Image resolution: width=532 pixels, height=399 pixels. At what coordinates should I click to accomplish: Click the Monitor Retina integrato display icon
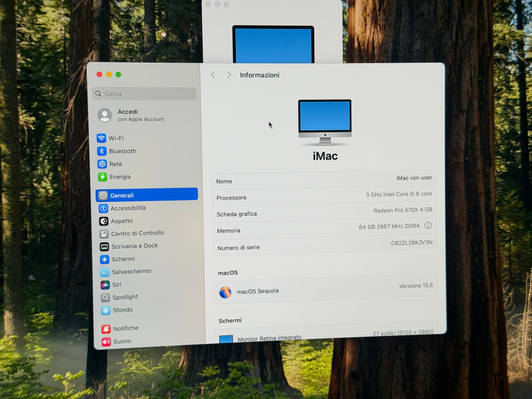tap(226, 339)
